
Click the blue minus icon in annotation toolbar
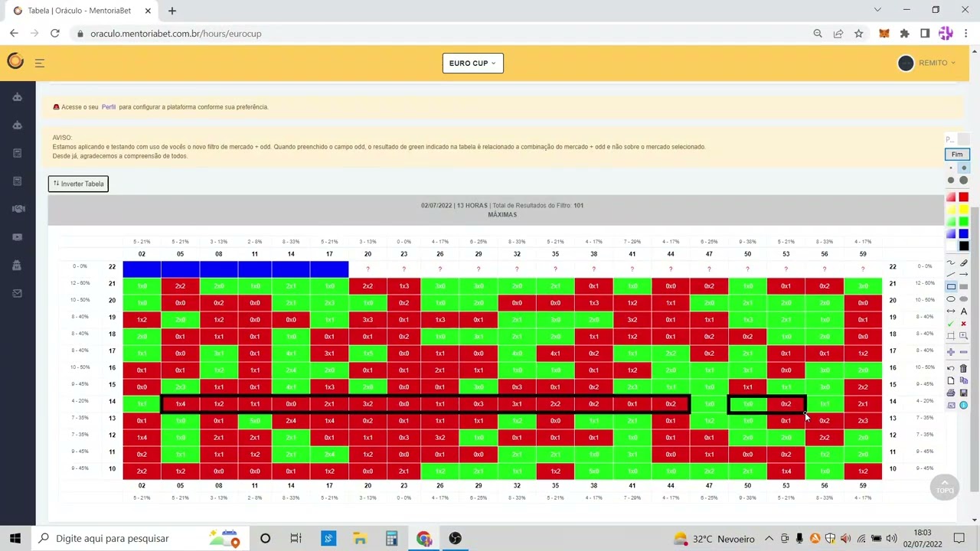pos(964,351)
